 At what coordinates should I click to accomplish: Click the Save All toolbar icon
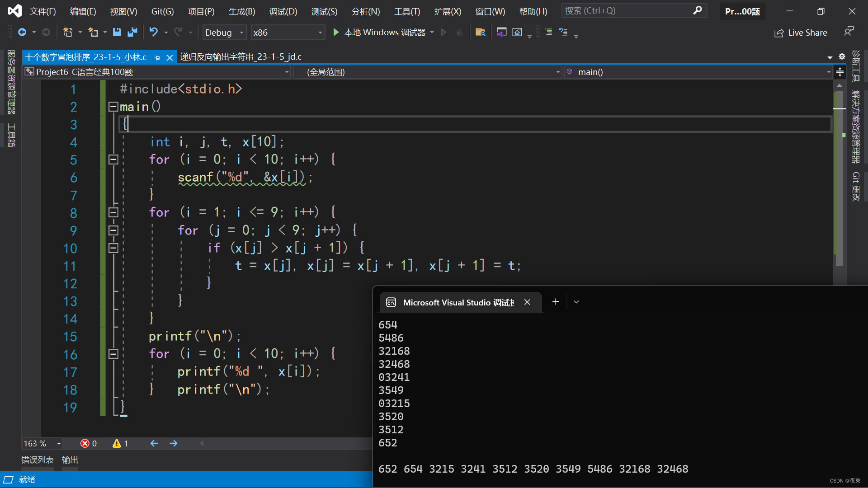[x=132, y=32]
